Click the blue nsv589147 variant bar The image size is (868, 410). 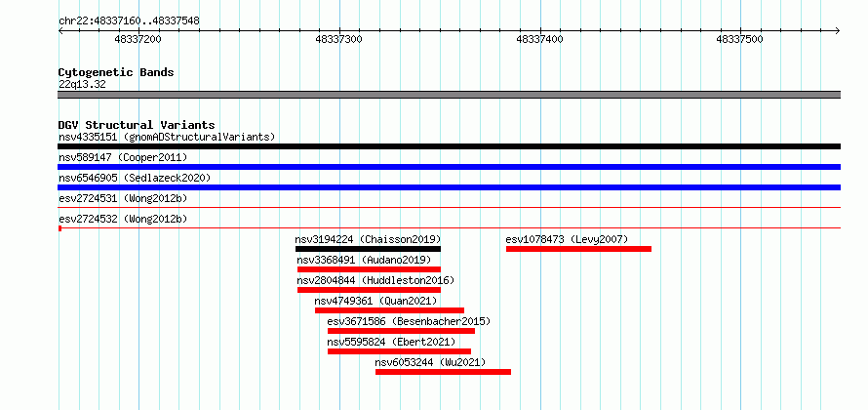pyautogui.click(x=449, y=167)
